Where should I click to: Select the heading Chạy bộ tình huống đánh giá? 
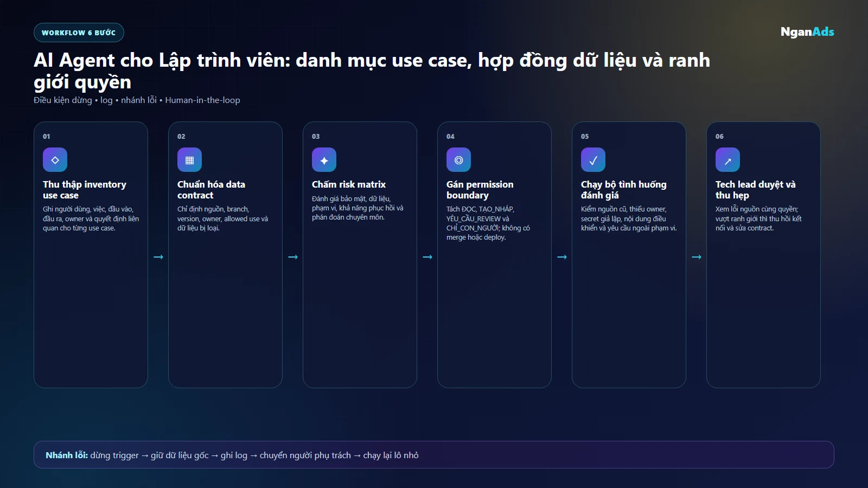(x=624, y=190)
